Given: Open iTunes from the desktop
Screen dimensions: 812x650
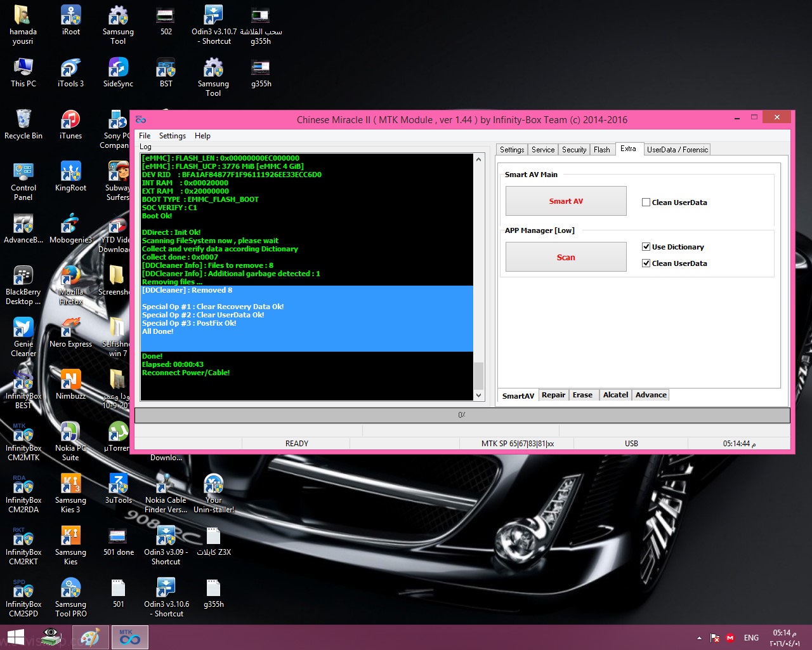Looking at the screenshot, I should pos(70,124).
